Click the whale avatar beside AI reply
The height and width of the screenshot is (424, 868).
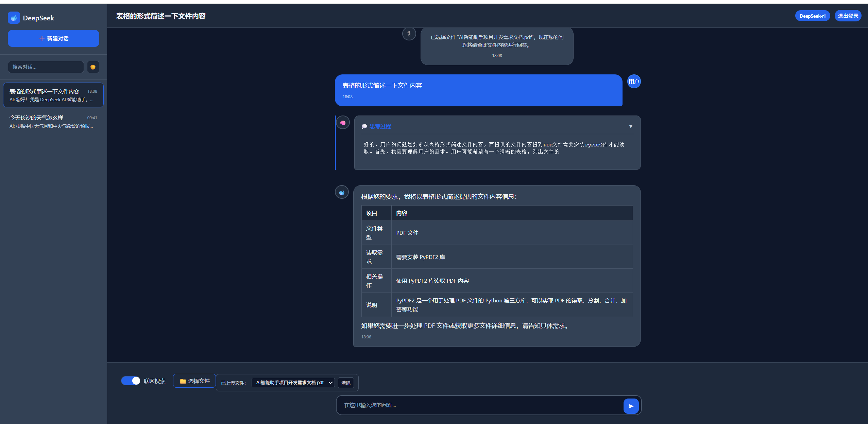pyautogui.click(x=342, y=192)
